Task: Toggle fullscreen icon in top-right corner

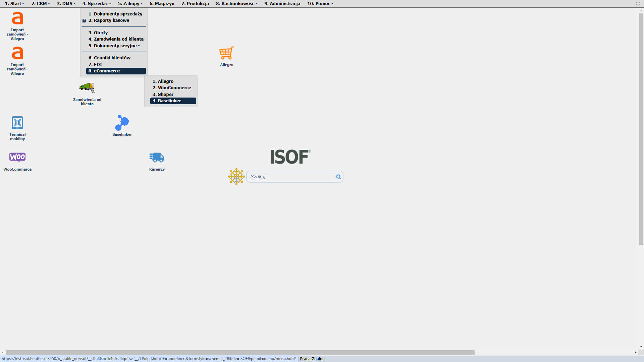Action: point(638,4)
